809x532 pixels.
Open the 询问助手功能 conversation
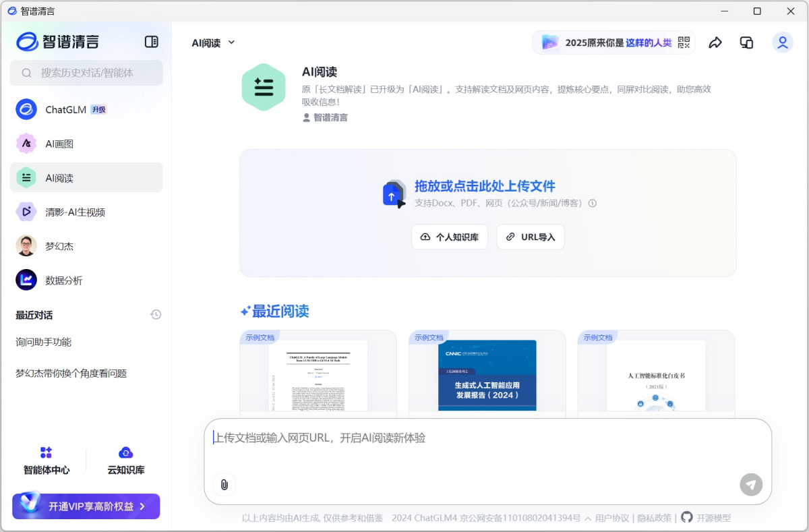(47, 342)
